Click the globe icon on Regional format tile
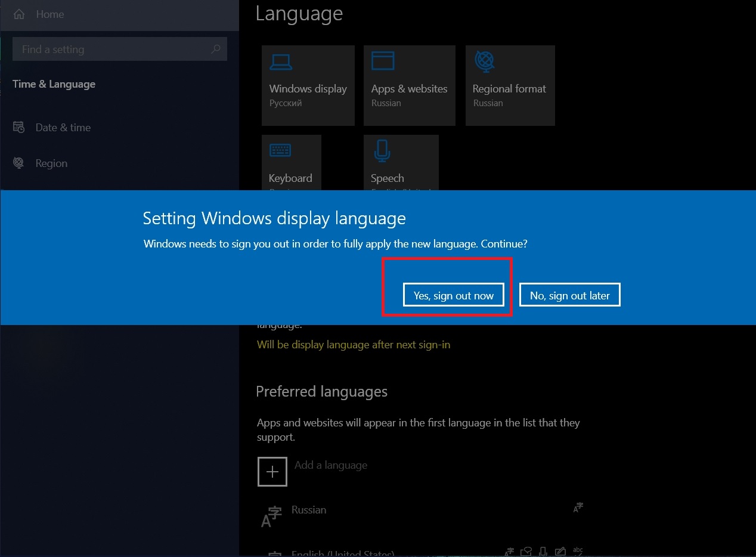The width and height of the screenshot is (756, 557). (x=485, y=61)
